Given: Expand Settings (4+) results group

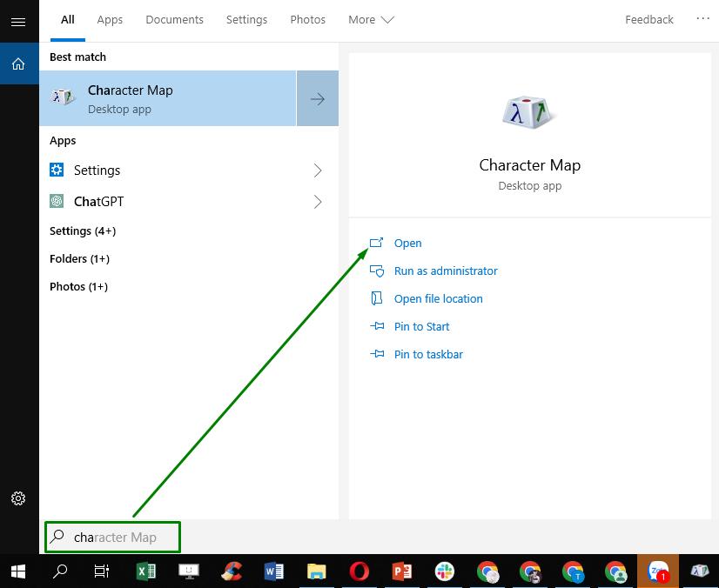Looking at the screenshot, I should (83, 231).
